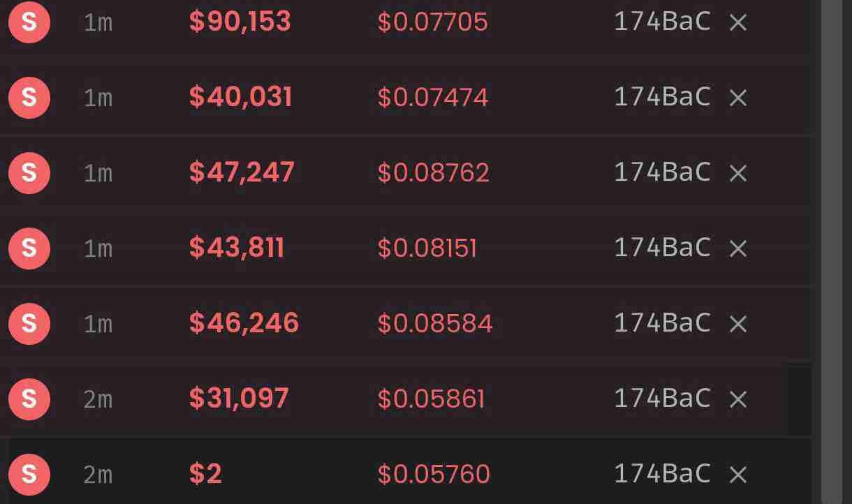
Task: Select the $2 trade amount
Action: [x=205, y=475]
